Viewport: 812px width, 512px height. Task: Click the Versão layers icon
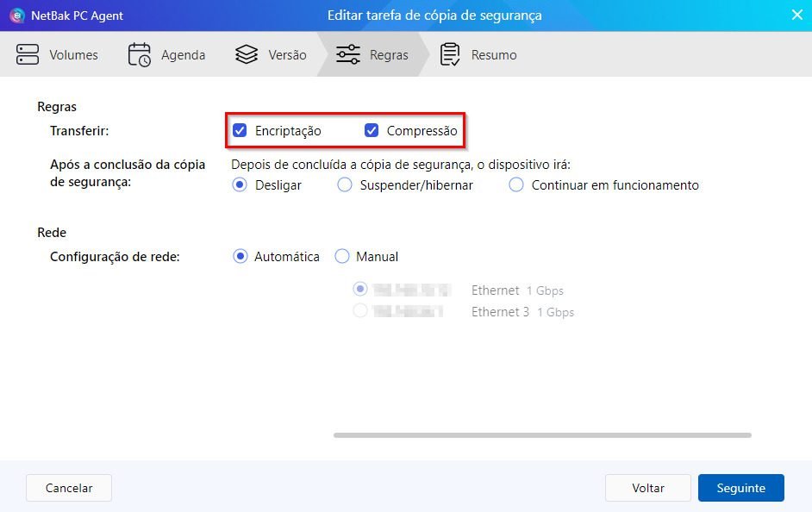click(x=247, y=54)
